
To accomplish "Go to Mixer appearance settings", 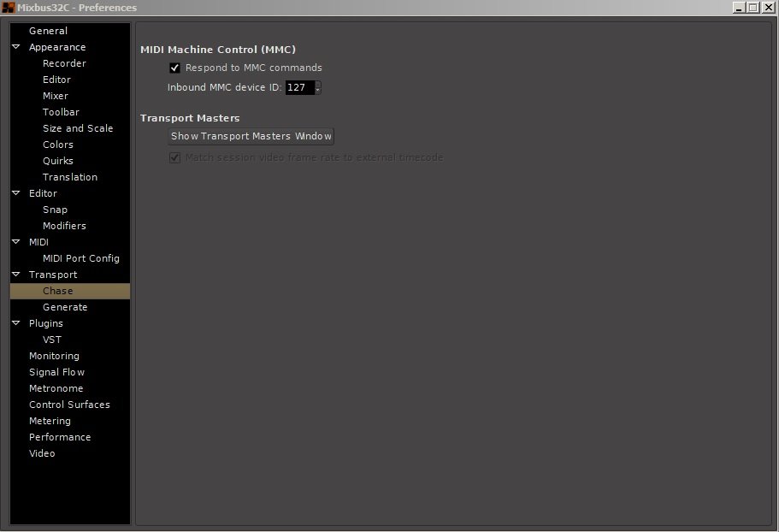I will (x=55, y=96).
